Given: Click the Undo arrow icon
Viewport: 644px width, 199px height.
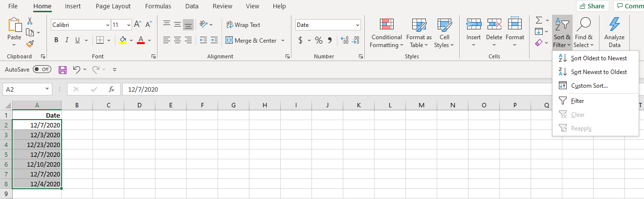Looking at the screenshot, I should [x=76, y=70].
